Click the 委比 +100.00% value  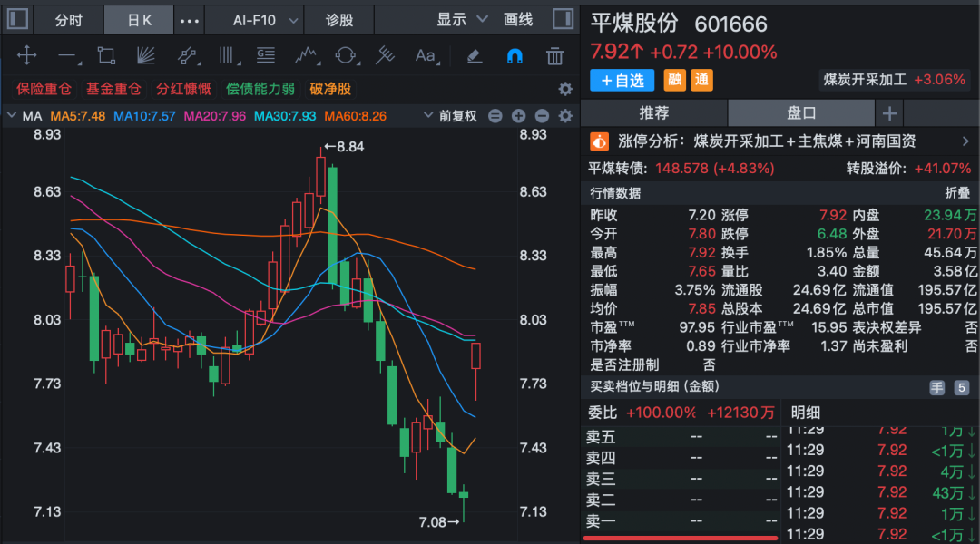pos(661,413)
